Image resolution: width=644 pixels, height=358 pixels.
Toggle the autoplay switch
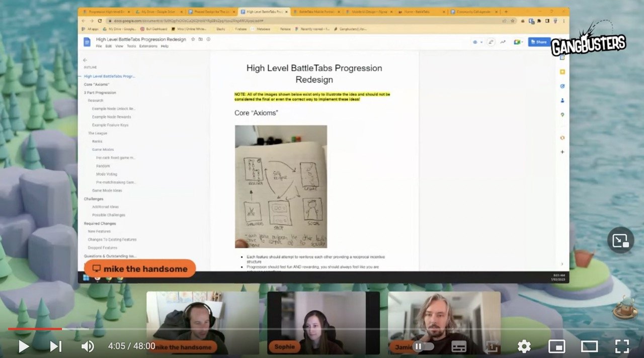(x=423, y=346)
